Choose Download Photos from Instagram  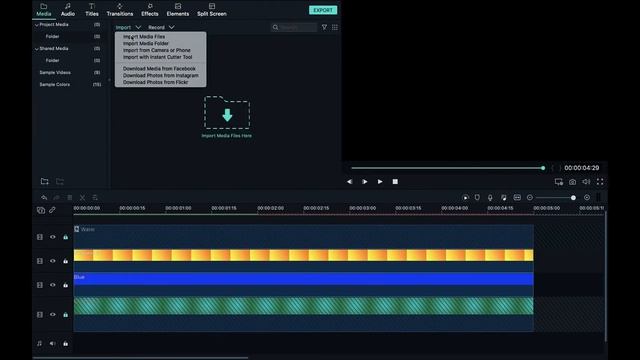161,76
